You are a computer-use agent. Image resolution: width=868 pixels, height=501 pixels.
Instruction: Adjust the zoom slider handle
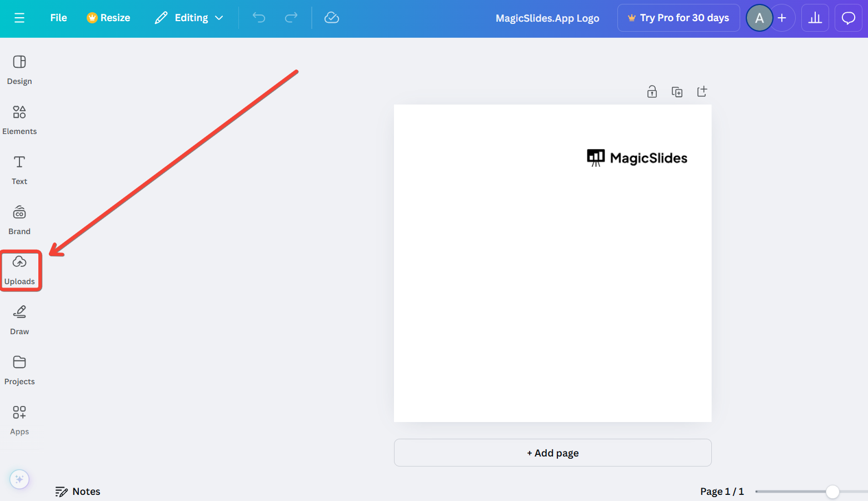click(832, 492)
